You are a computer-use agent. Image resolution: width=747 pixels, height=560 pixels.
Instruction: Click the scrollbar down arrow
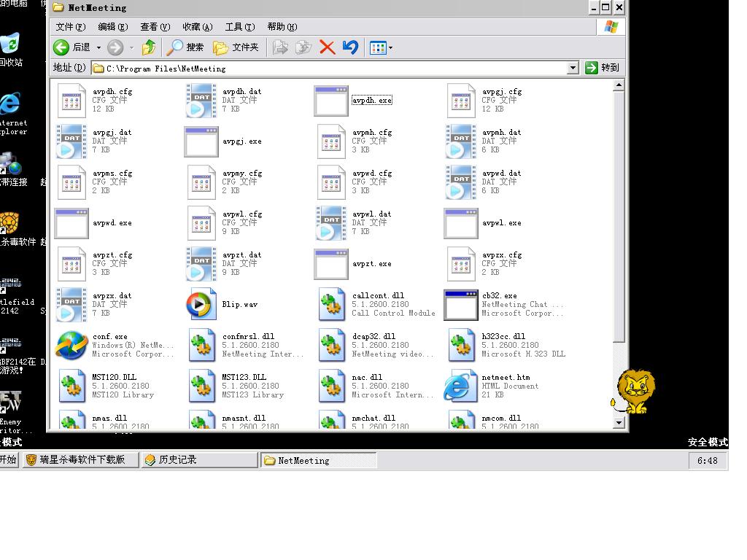pos(619,422)
